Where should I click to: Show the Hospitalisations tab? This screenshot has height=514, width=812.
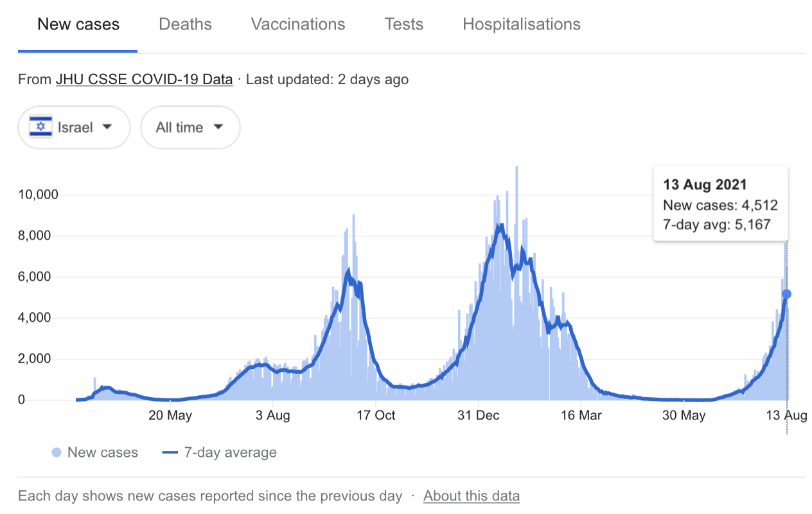(522, 24)
